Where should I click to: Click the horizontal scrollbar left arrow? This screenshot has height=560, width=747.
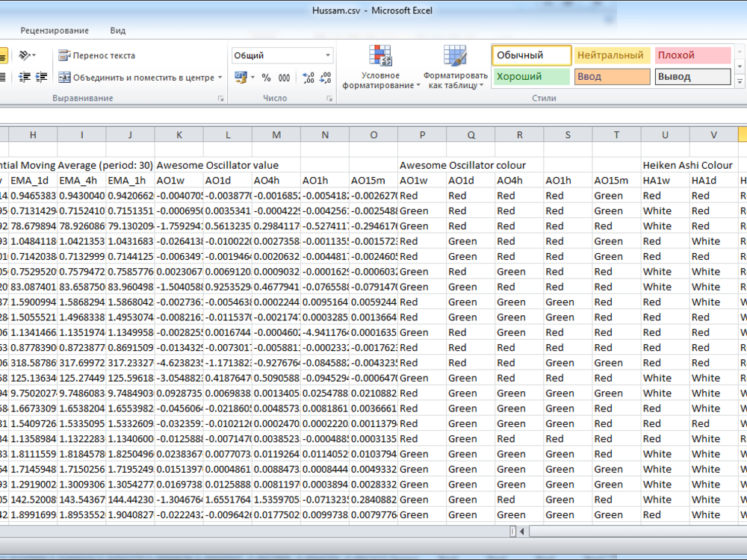click(x=522, y=531)
